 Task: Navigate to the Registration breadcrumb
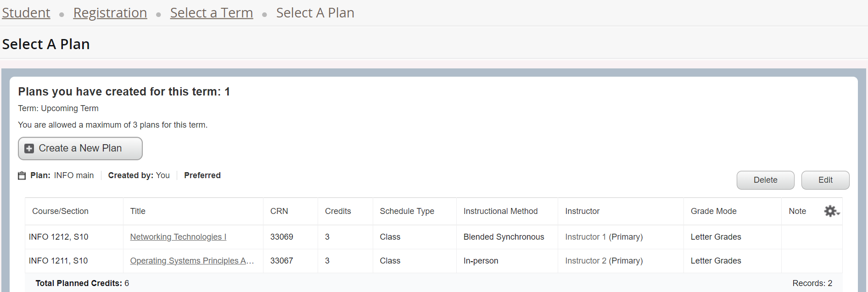pyautogui.click(x=110, y=13)
